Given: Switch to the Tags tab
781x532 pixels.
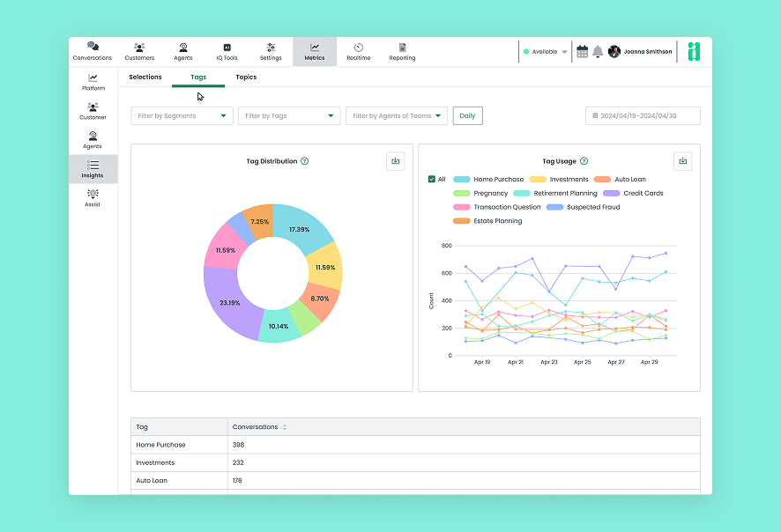Looking at the screenshot, I should click(x=198, y=78).
